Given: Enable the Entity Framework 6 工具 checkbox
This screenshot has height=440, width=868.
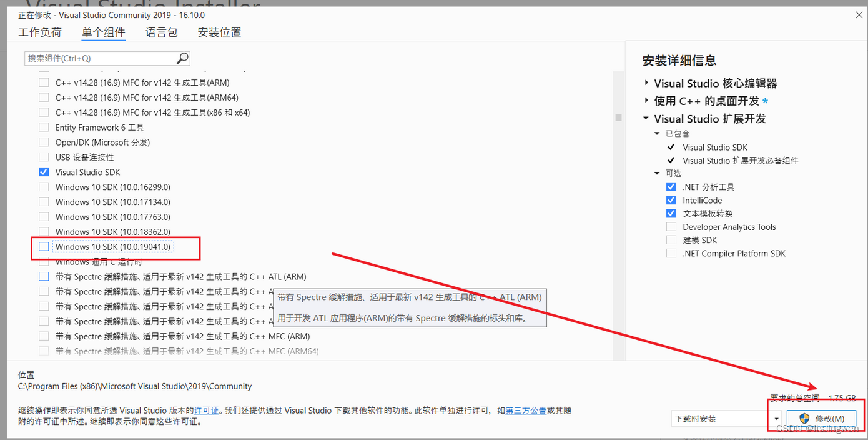Looking at the screenshot, I should pos(44,127).
